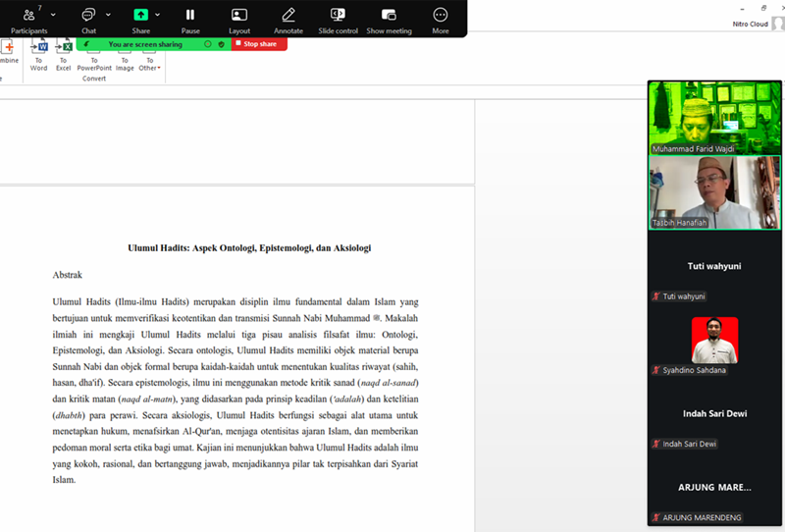Image resolution: width=785 pixels, height=532 pixels.
Task: Convert document To Image
Action: [x=125, y=56]
